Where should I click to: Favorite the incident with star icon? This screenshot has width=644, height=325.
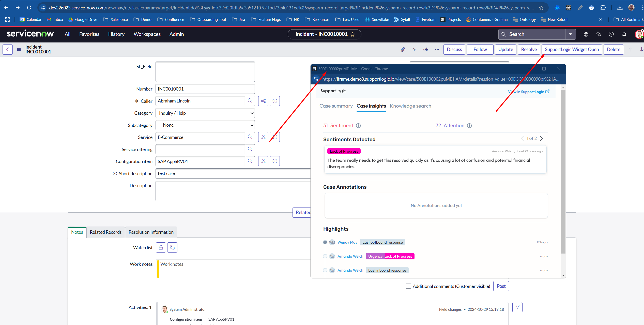(x=353, y=34)
